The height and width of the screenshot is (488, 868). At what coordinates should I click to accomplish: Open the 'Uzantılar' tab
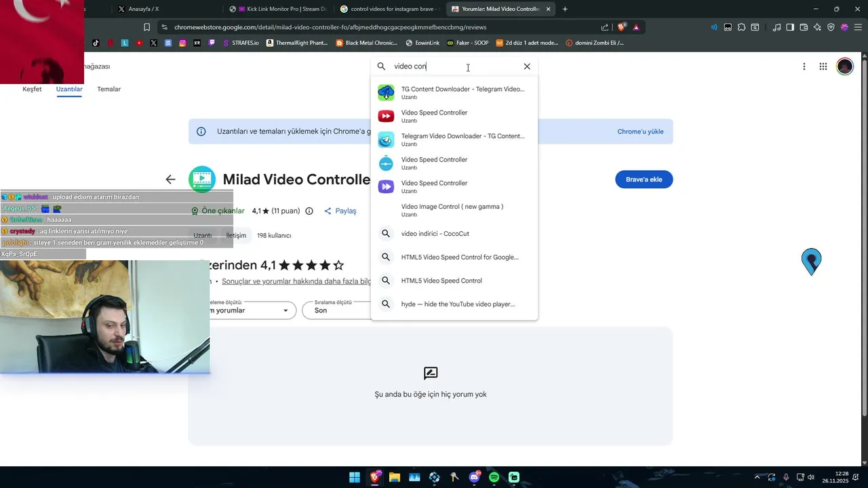click(x=69, y=89)
